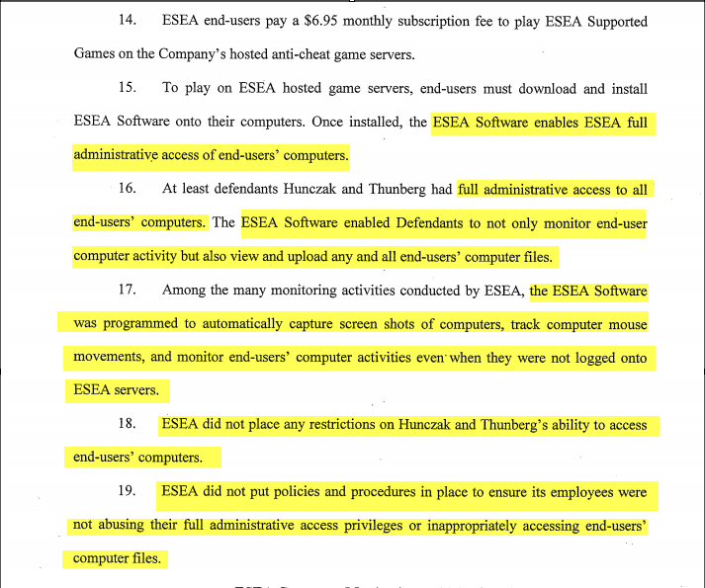Click highlighted text "the ESEA Software" in paragraph 17

click(588, 291)
